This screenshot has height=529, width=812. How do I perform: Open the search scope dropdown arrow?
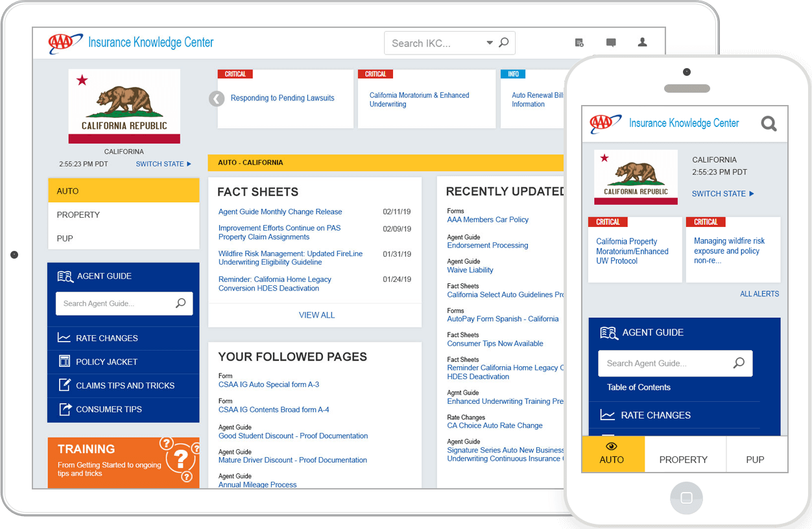tap(490, 43)
